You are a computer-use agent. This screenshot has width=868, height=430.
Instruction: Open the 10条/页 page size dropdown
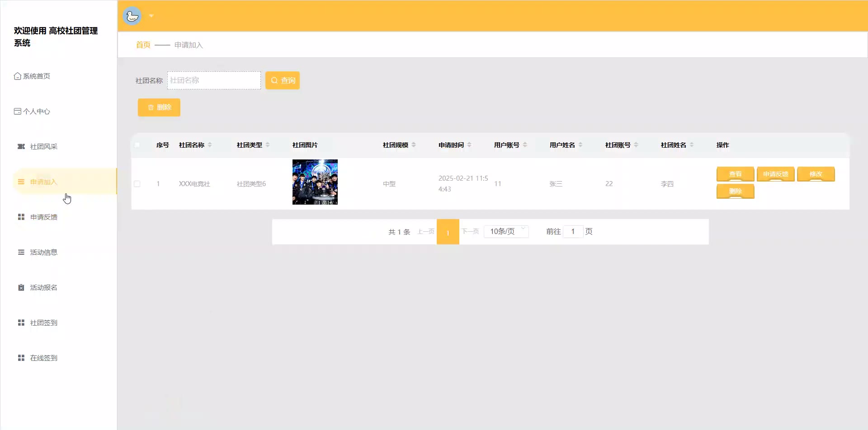point(506,232)
